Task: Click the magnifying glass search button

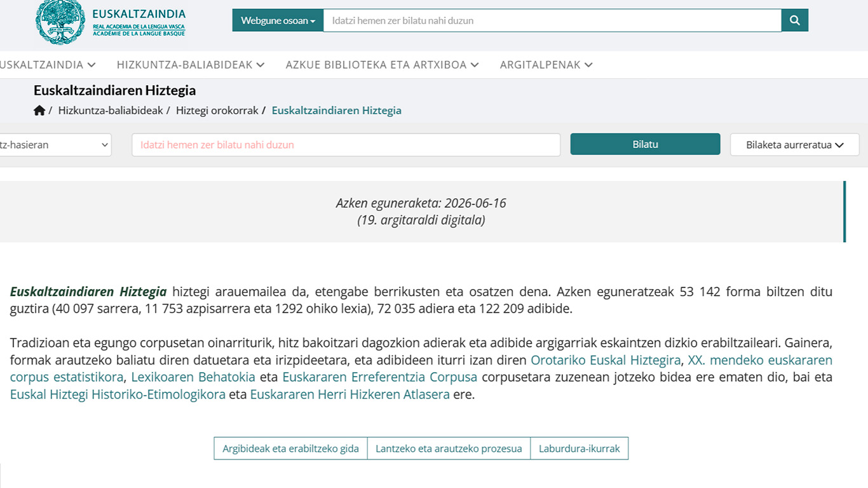Action: click(794, 20)
